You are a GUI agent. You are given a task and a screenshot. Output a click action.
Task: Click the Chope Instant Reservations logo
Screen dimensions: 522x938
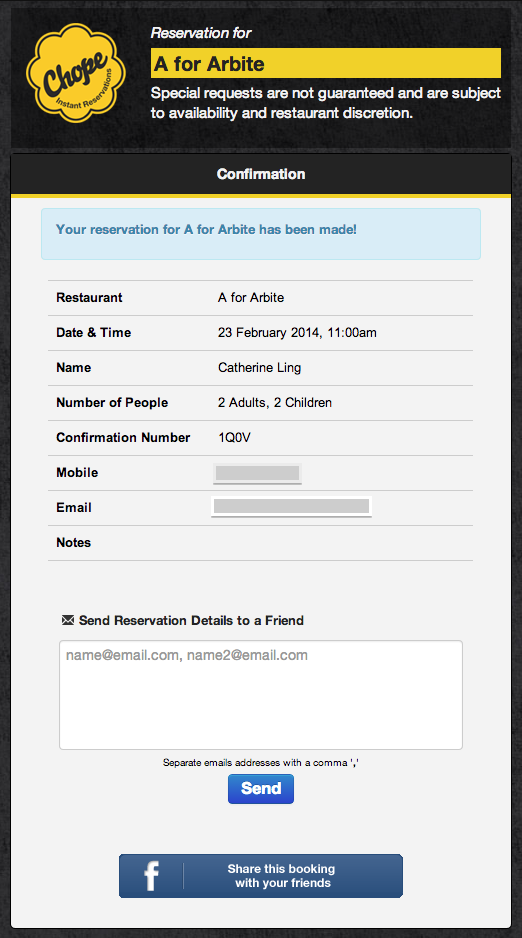click(76, 72)
